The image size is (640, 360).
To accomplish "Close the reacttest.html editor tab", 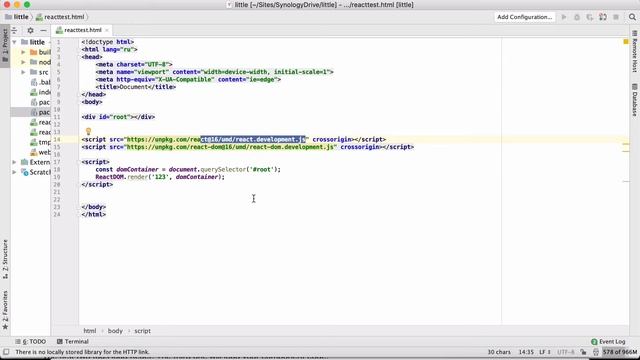I will point(107,30).
